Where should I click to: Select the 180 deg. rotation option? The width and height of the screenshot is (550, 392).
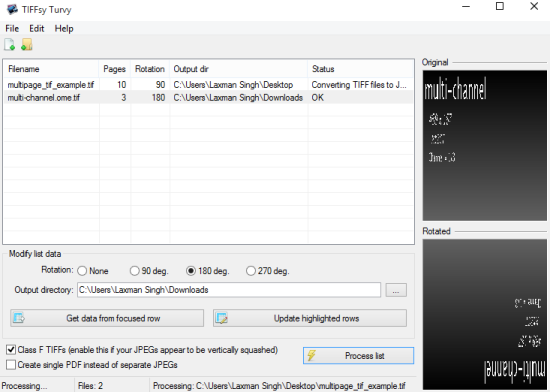(x=207, y=271)
